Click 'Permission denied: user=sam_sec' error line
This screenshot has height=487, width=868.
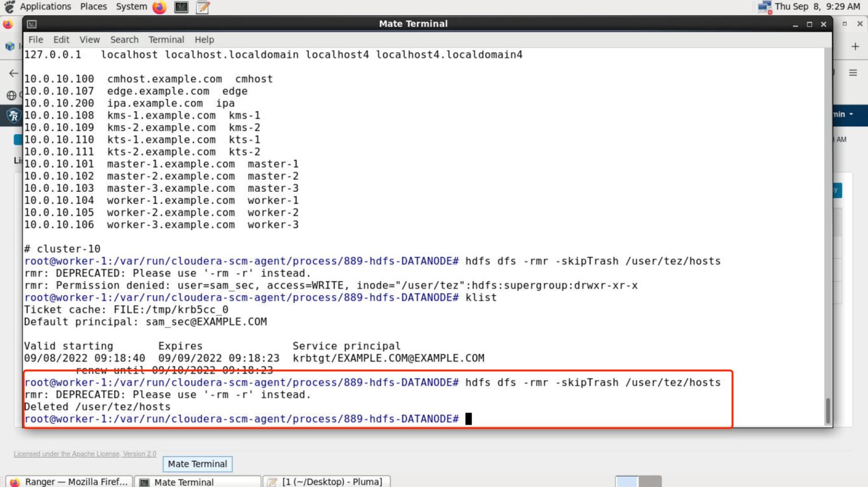pyautogui.click(x=331, y=285)
